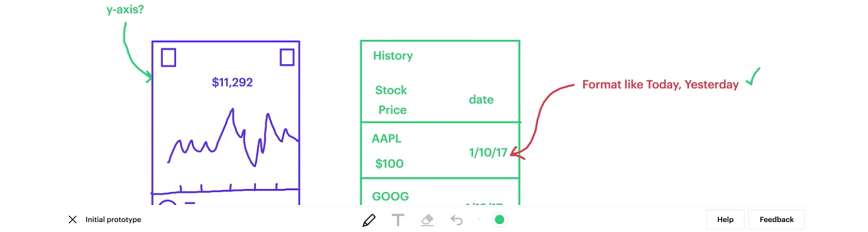This screenshot has height=232, width=868.
Task: Select the text tool
Action: click(398, 220)
